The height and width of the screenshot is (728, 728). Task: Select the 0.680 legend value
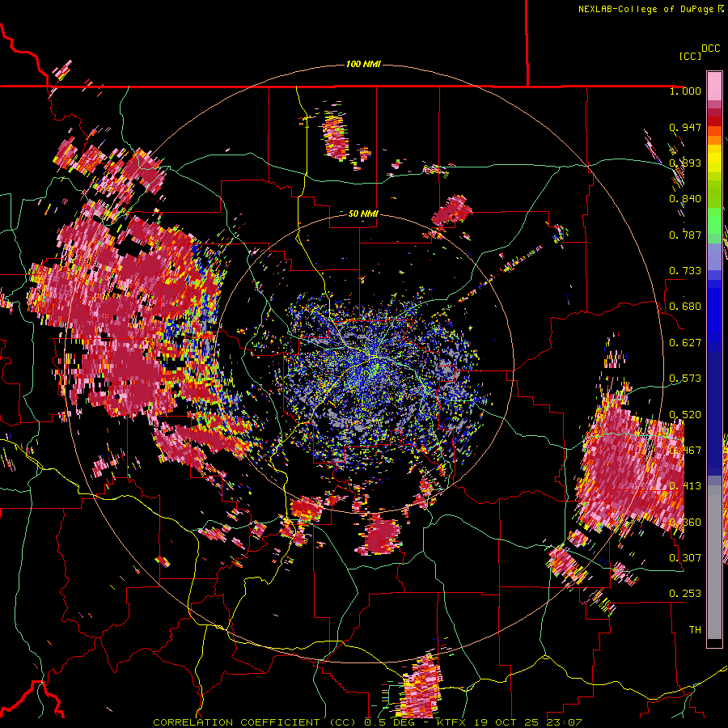tap(685, 307)
